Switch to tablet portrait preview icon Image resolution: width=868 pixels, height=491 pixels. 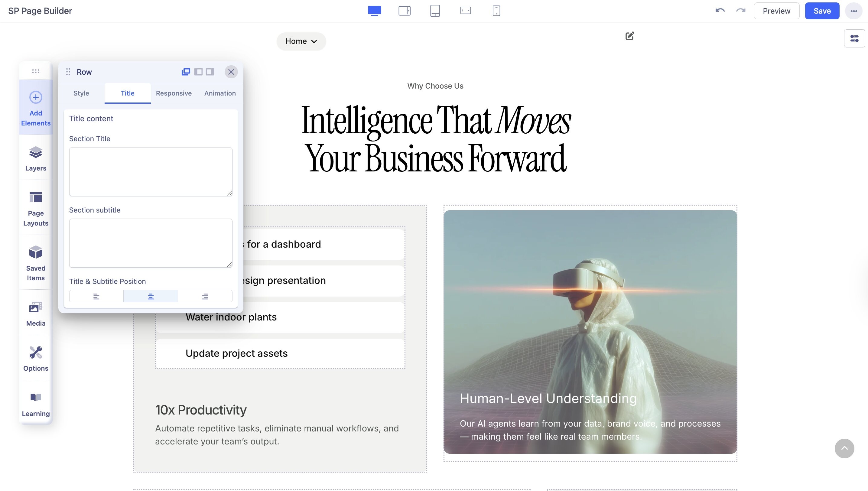435,11
